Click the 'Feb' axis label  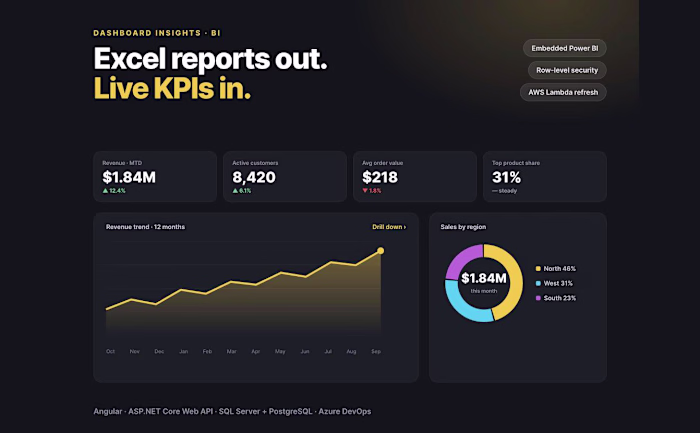(x=207, y=351)
